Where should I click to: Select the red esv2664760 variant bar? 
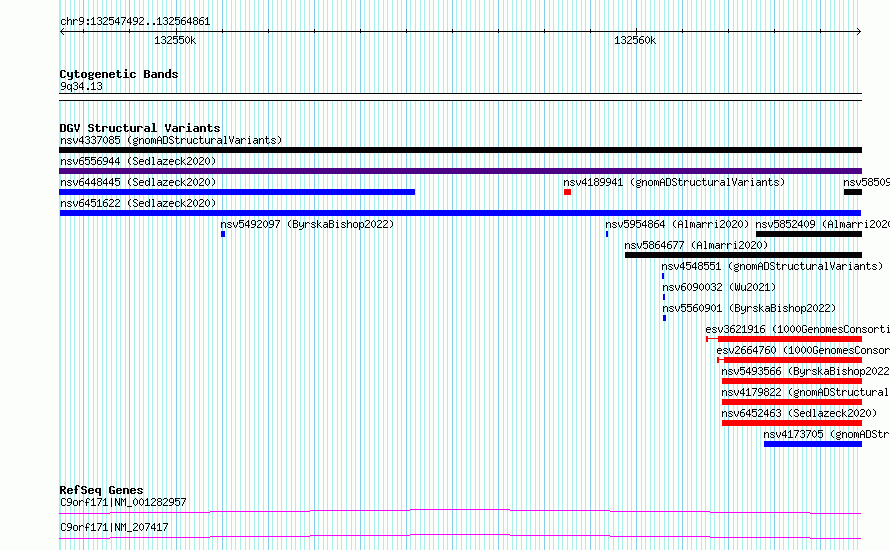click(x=790, y=360)
